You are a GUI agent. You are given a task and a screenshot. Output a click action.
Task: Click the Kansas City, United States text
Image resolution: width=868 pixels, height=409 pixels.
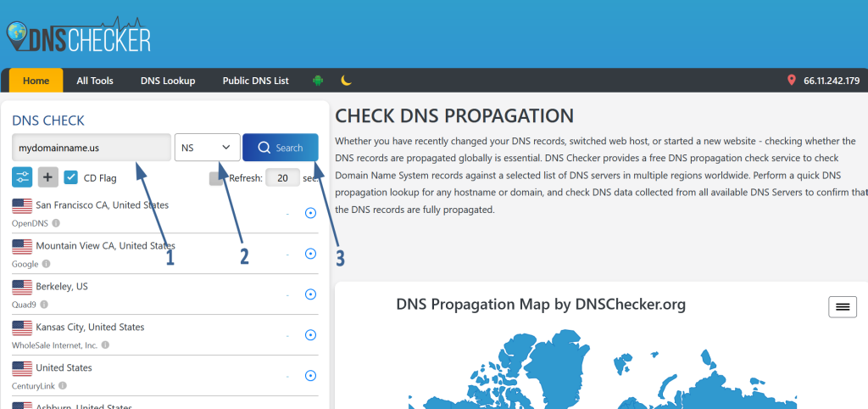90,327
